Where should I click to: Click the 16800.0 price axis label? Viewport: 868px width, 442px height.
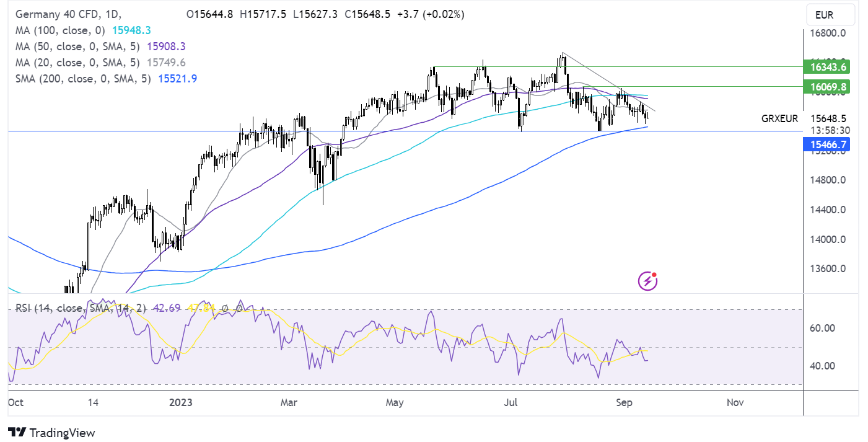click(x=828, y=33)
